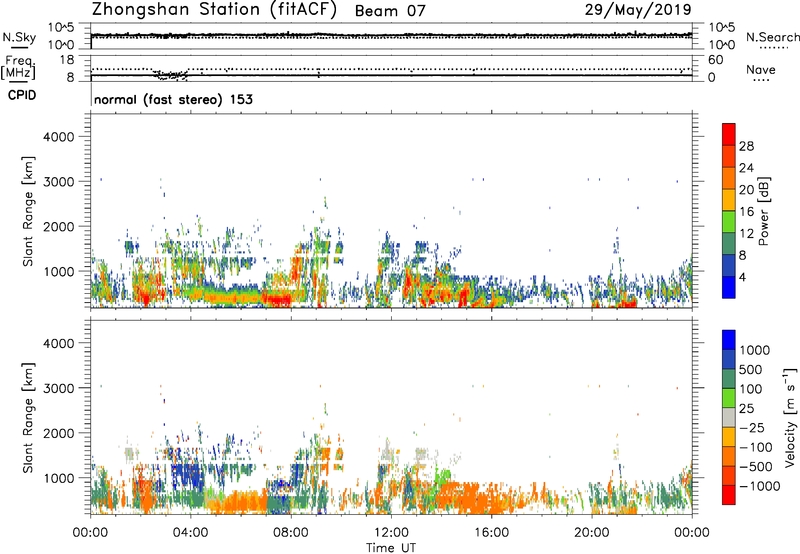Click the light green Velocity segment between 25 and 100
The image size is (800, 554).
click(729, 398)
